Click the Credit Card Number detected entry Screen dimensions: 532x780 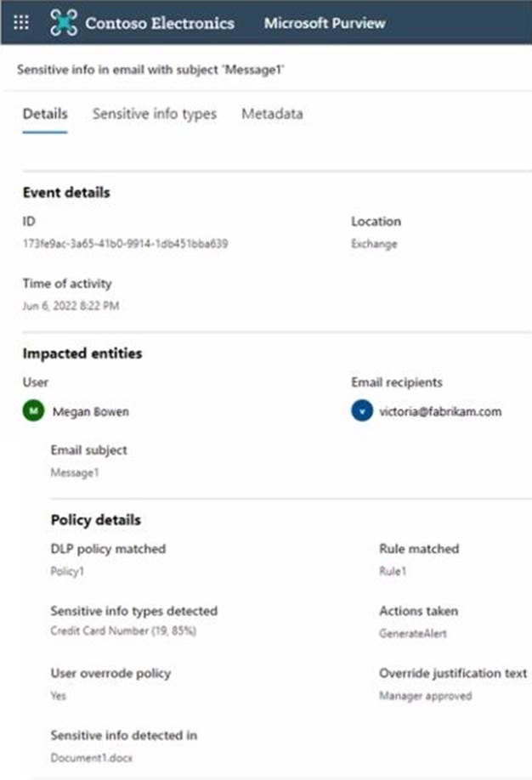[x=123, y=630]
